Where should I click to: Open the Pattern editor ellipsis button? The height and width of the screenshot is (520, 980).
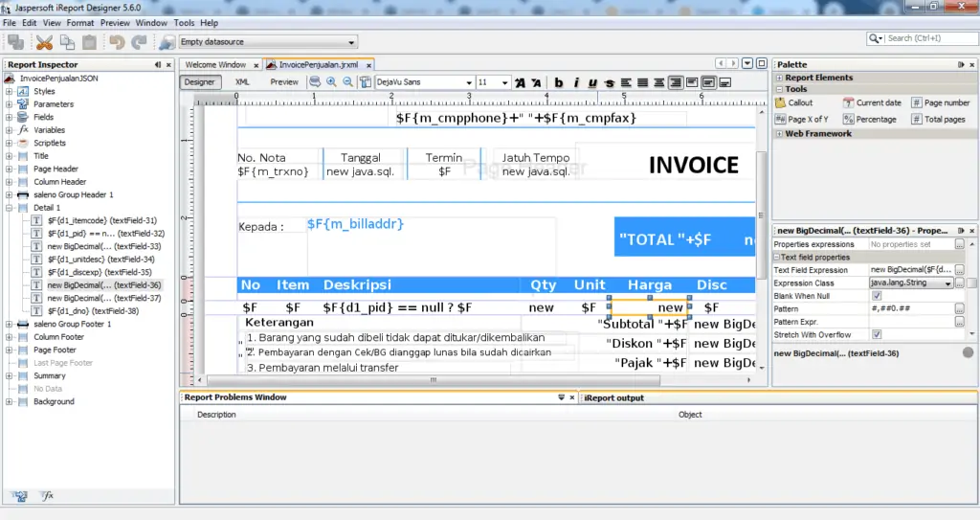[959, 309]
